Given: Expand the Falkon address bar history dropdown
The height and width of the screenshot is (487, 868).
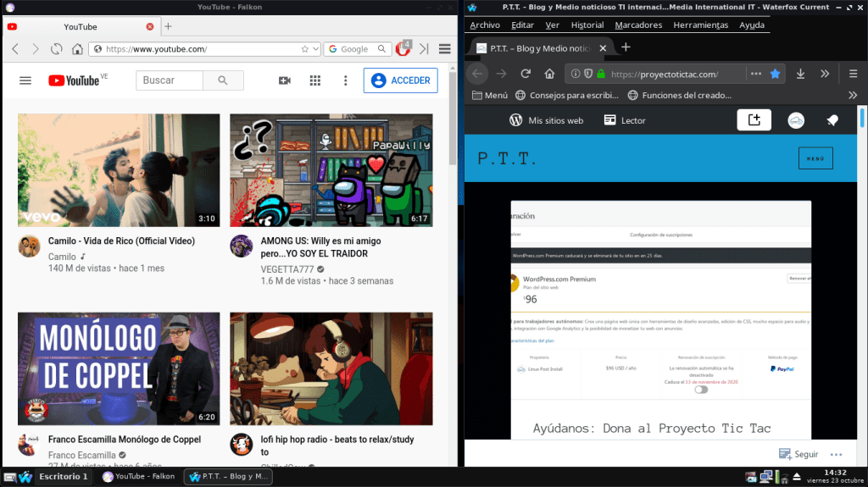Looking at the screenshot, I should point(316,49).
